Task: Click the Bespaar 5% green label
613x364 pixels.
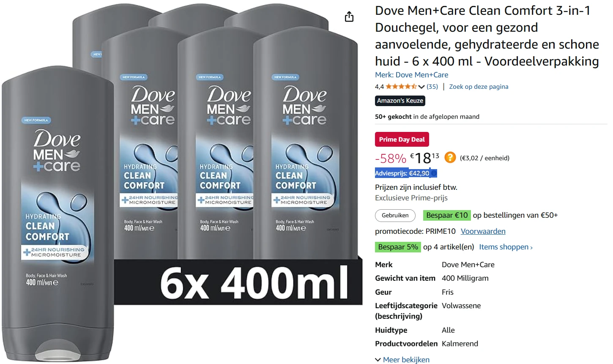Action: pos(398,247)
